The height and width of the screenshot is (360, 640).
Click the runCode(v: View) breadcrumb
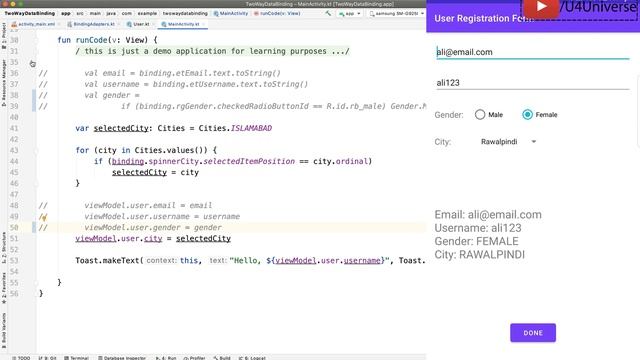277,13
